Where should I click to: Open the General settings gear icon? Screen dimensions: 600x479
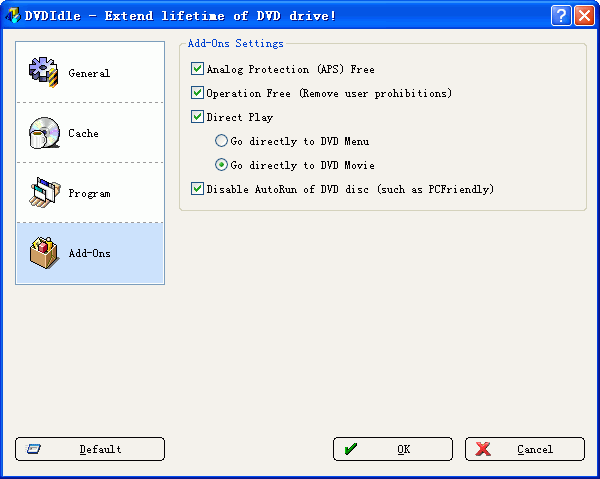[44, 72]
